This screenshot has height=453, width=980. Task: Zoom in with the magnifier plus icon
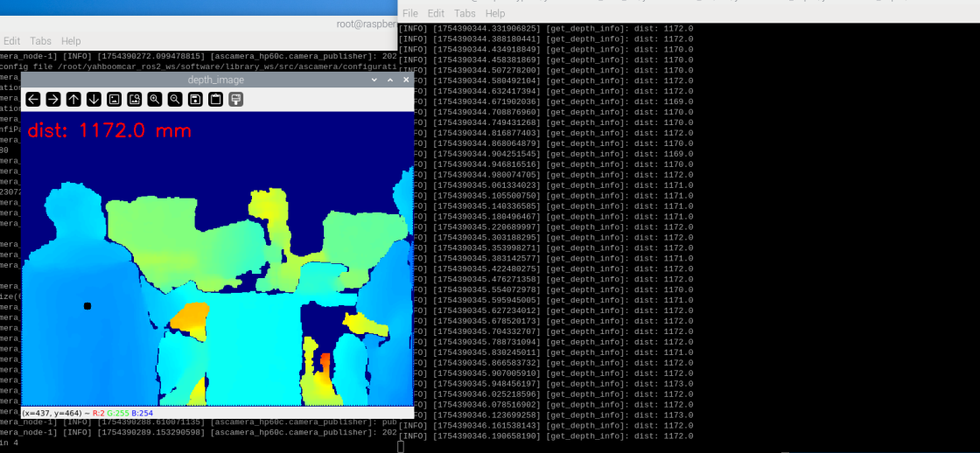[x=155, y=100]
